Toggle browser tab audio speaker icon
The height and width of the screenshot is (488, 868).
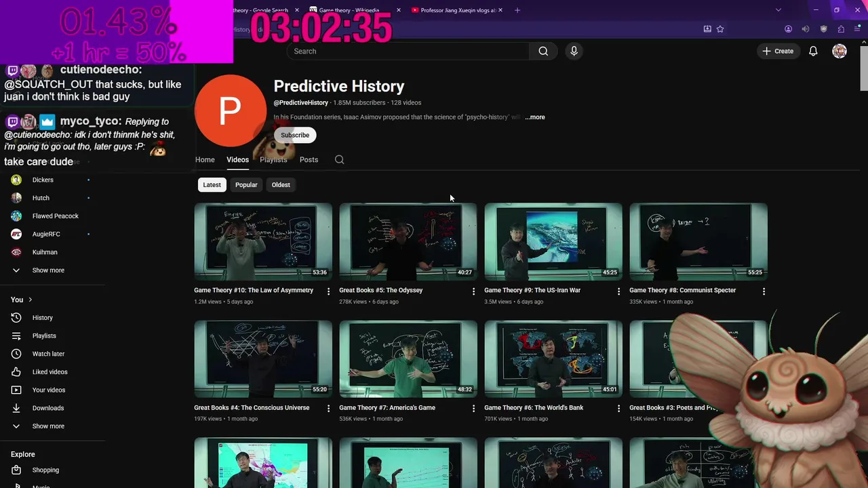806,29
